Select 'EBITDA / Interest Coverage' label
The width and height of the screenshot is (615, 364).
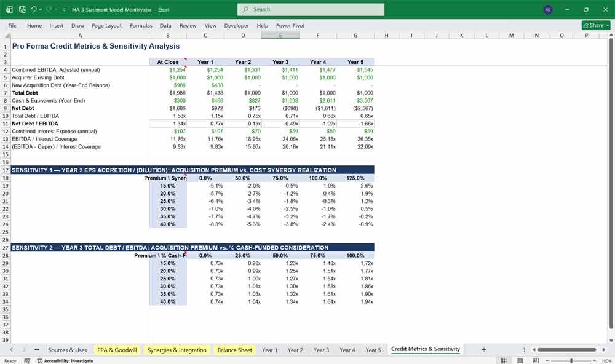(x=80, y=139)
